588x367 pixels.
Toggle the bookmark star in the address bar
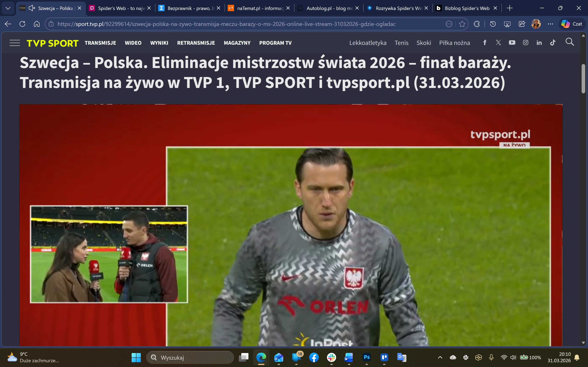(462, 24)
